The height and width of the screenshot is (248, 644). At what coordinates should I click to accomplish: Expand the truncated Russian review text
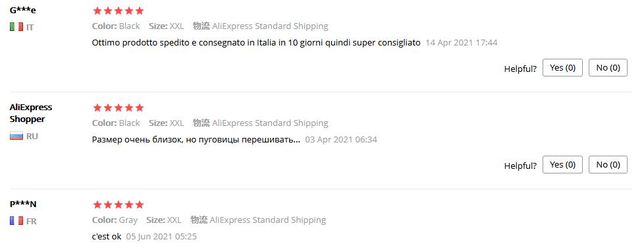coord(196,139)
